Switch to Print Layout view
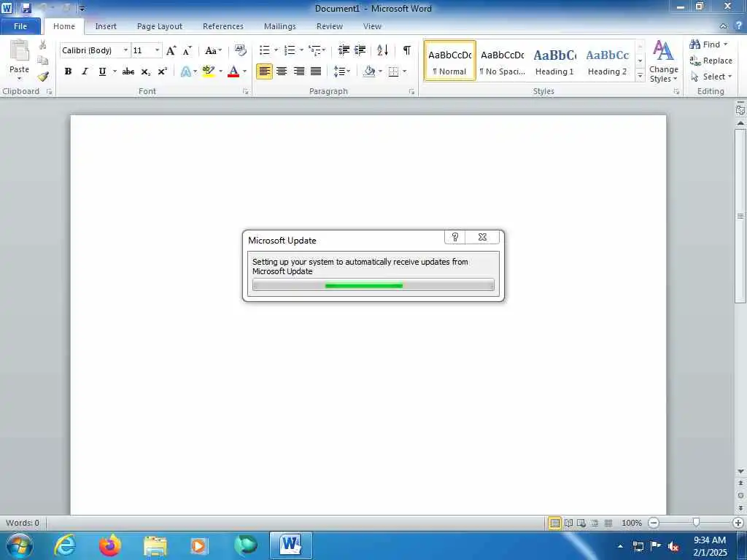This screenshot has width=747, height=560. [x=554, y=523]
